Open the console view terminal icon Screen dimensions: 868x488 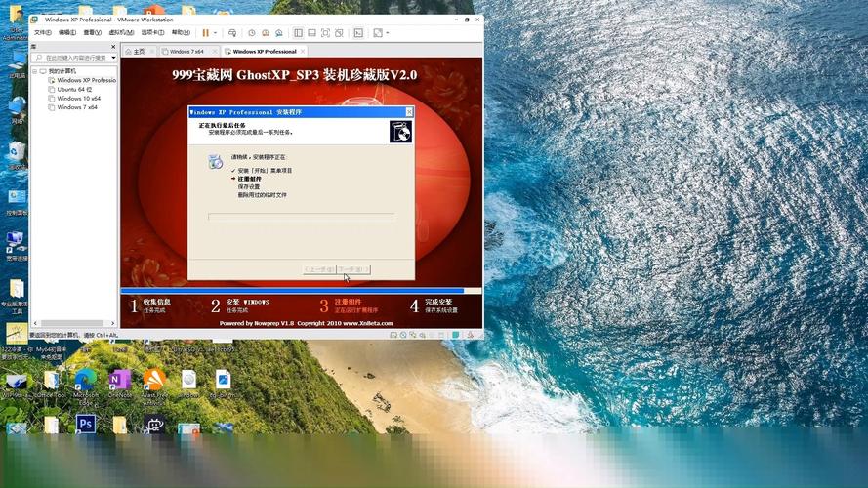click(358, 32)
